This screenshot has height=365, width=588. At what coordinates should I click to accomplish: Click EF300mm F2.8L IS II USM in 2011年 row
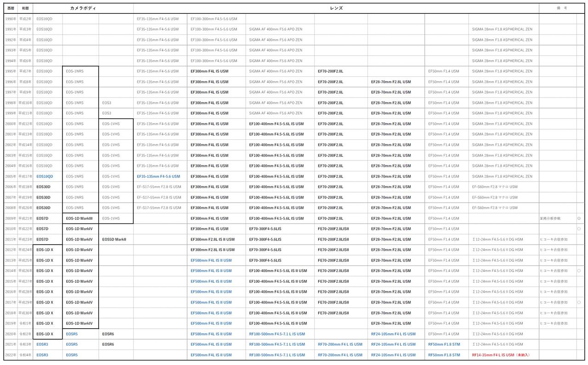pyautogui.click(x=213, y=240)
